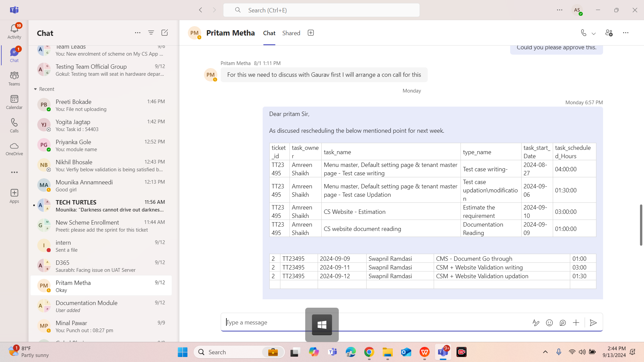
Task: Open File Explorer from the taskbar
Action: coord(387,352)
